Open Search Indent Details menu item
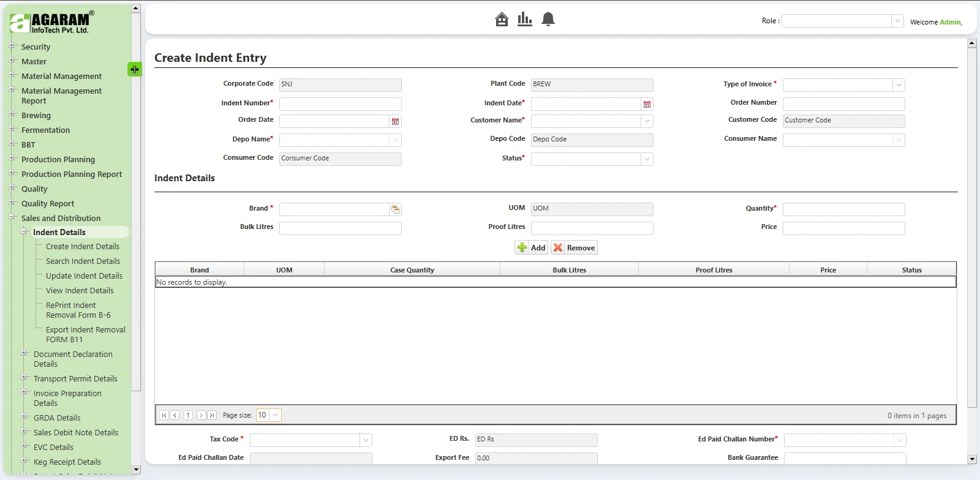 pos(83,261)
